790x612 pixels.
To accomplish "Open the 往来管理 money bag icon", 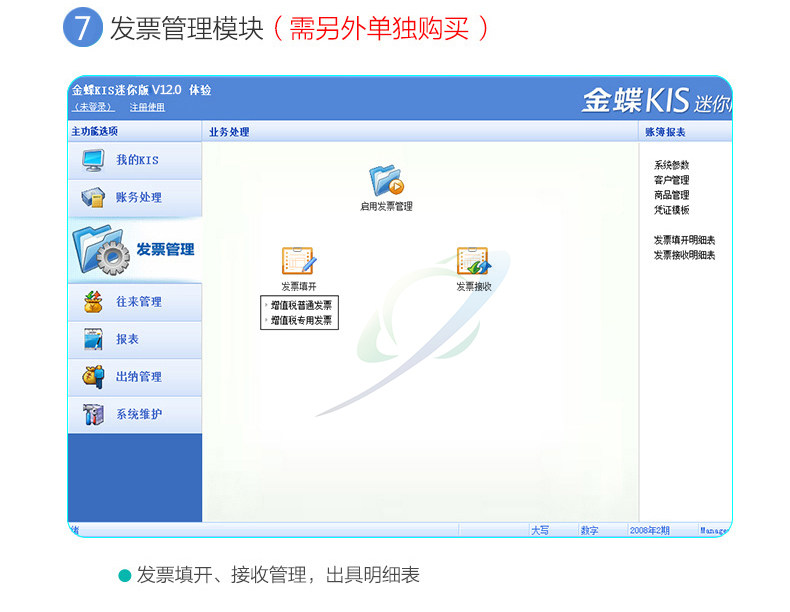I will click(93, 302).
